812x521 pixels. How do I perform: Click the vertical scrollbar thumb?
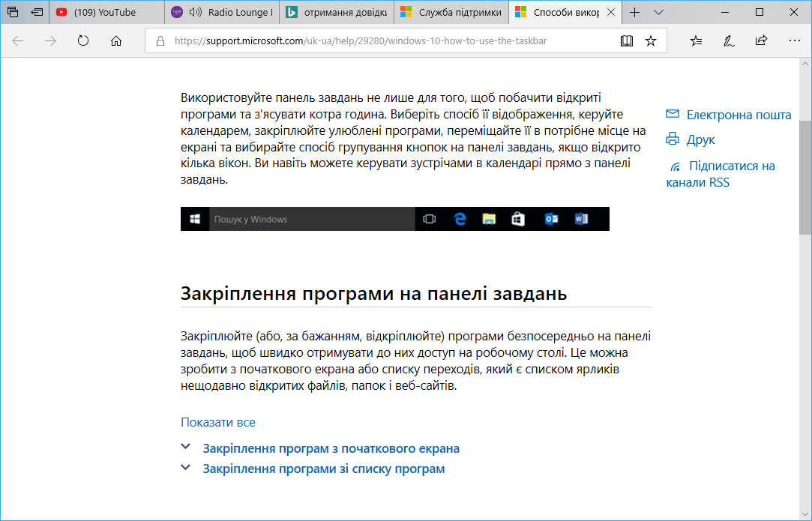pyautogui.click(x=805, y=178)
